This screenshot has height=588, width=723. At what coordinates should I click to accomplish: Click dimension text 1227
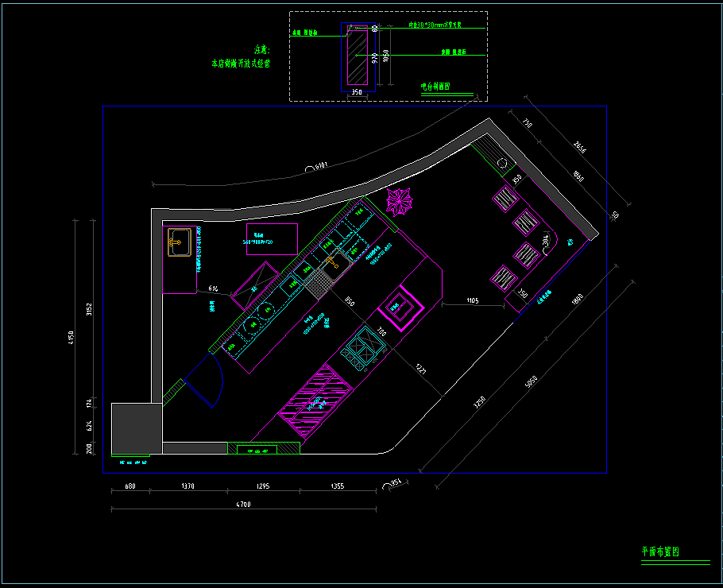click(x=420, y=369)
